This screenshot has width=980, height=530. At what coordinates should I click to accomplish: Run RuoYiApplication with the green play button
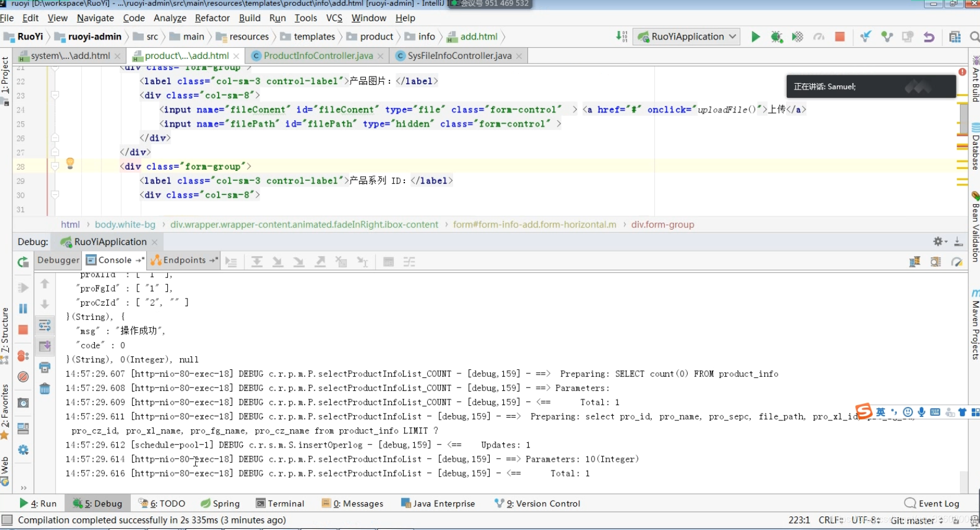[755, 37]
